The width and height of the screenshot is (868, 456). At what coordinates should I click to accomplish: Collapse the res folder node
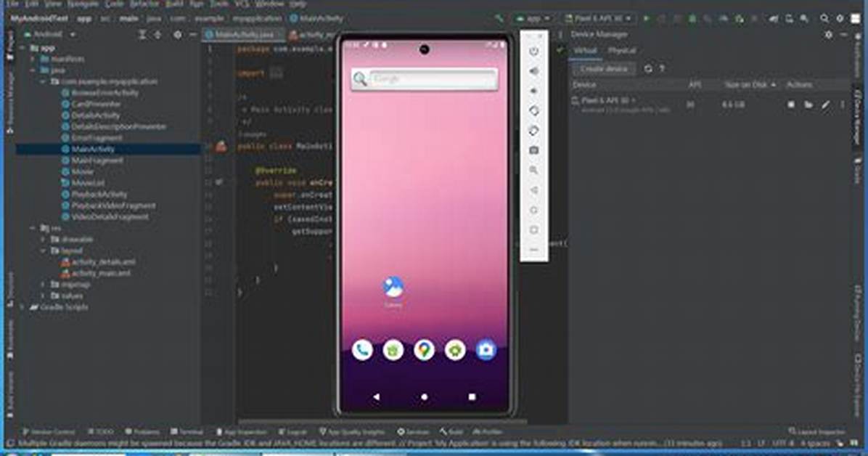click(32, 228)
